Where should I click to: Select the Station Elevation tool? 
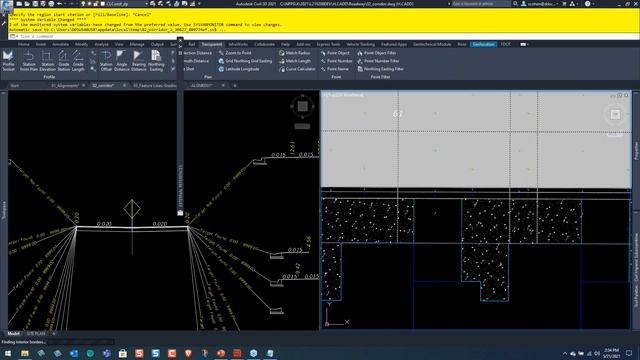click(x=47, y=60)
